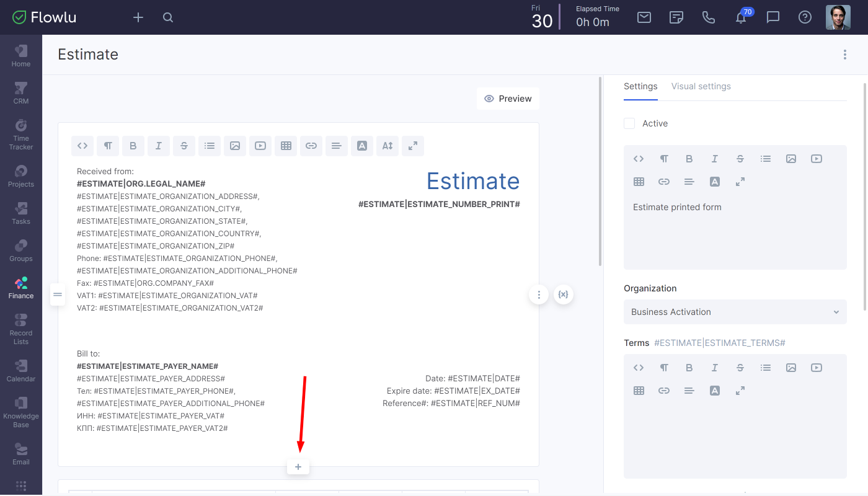Apply strikethrough in the document editor toolbar
The height and width of the screenshot is (496, 868).
click(x=184, y=146)
